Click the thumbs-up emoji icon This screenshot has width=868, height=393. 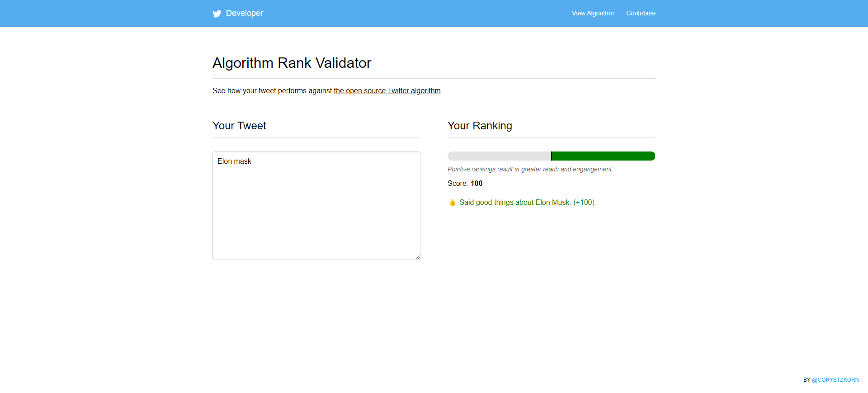[452, 202]
